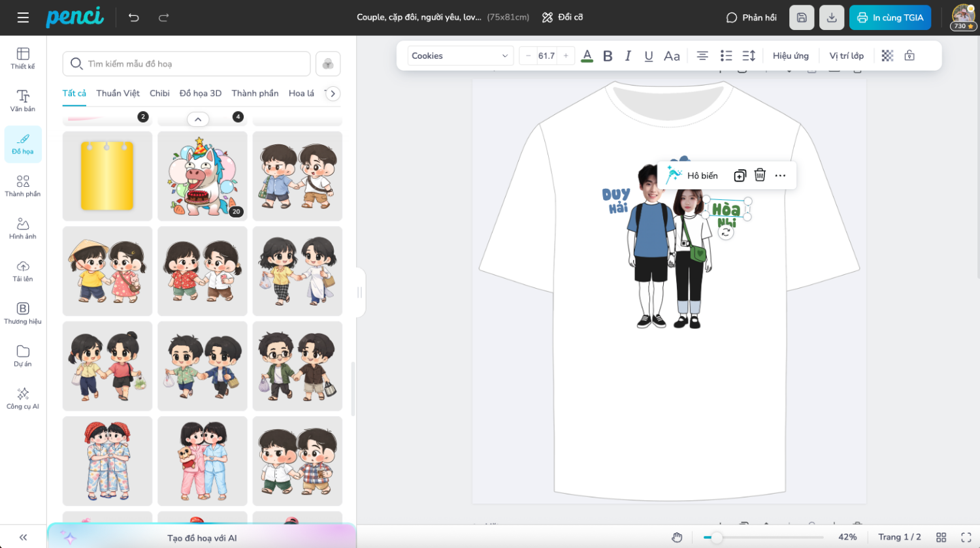Collapse the graphics group with up chevron
Image resolution: width=980 pixels, height=548 pixels.
point(198,120)
